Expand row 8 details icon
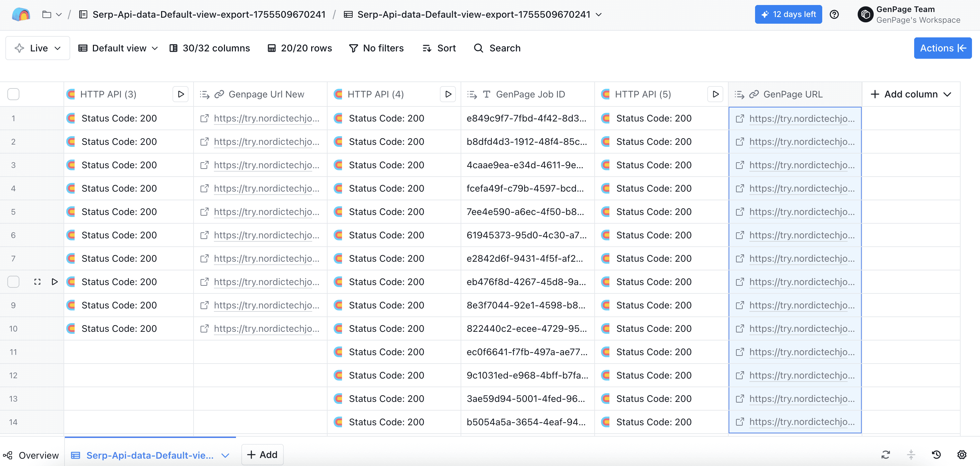Image resolution: width=980 pixels, height=466 pixels. [37, 282]
